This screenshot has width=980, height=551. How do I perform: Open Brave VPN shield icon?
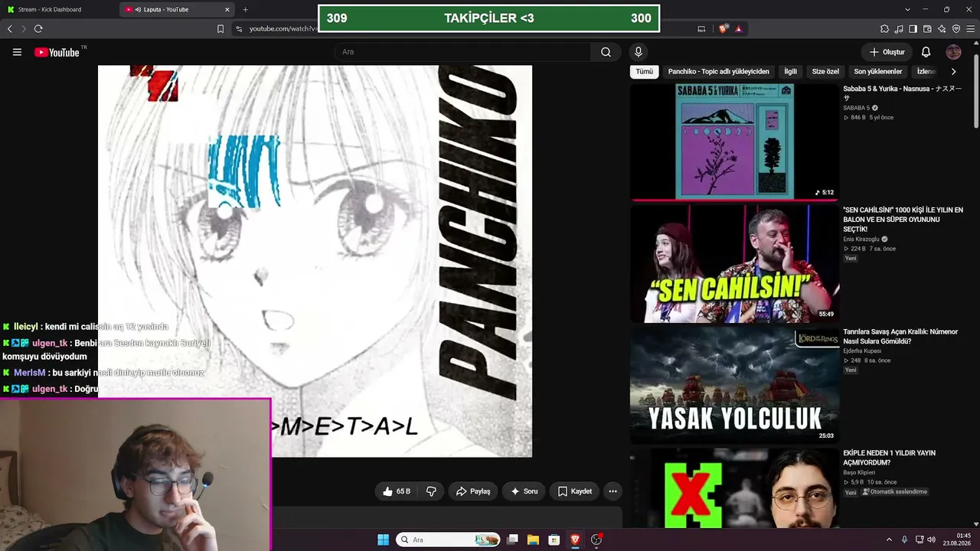point(955,29)
